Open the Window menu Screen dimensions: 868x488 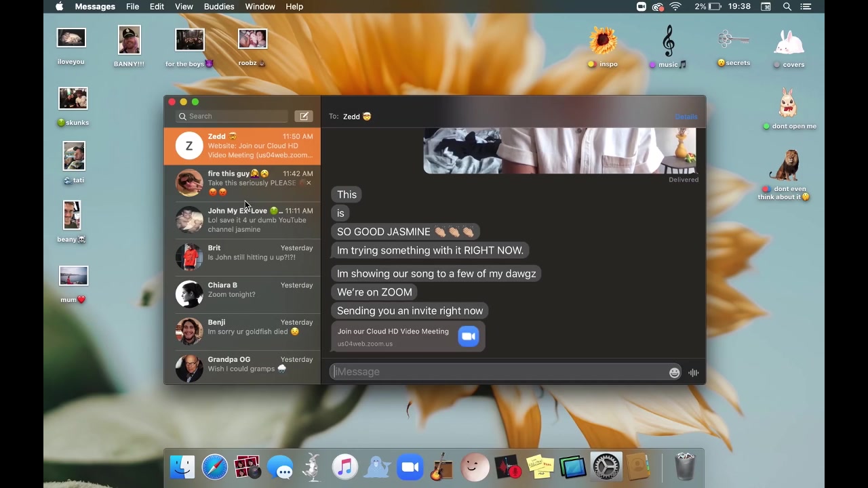(260, 7)
